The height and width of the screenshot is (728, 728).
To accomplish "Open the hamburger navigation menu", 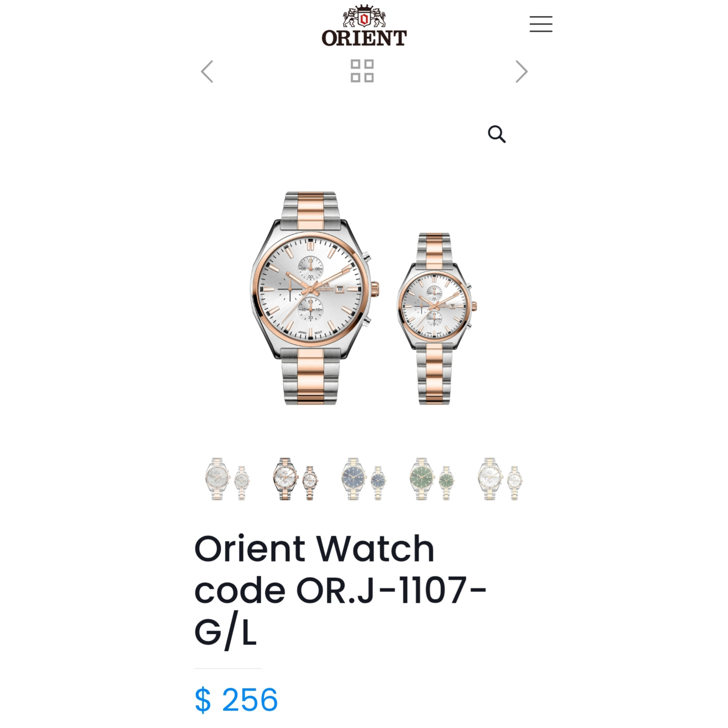I will coord(541,24).
